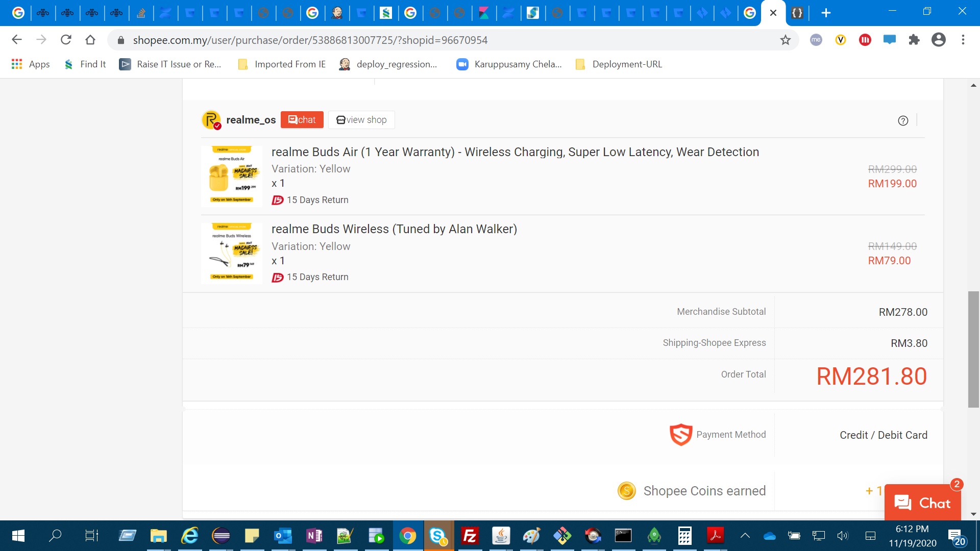Open Outlook from the taskbar
This screenshot has width=980, height=551.
click(283, 536)
